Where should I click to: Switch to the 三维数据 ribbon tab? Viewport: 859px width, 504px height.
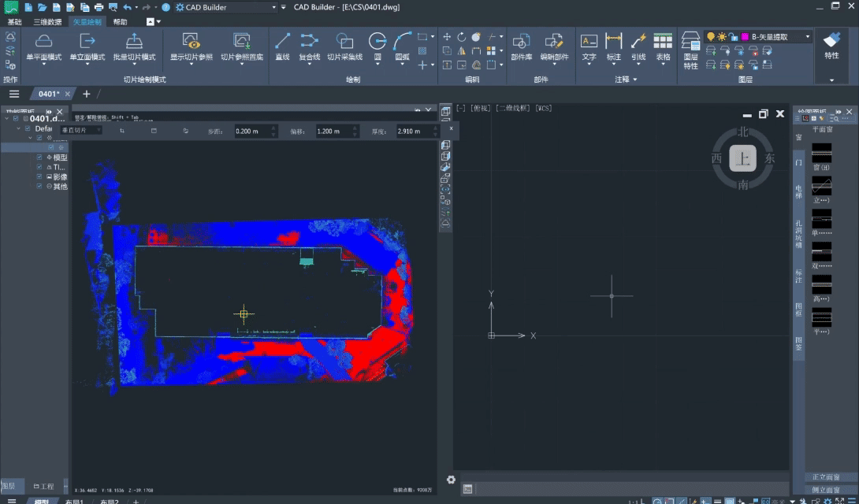(46, 22)
